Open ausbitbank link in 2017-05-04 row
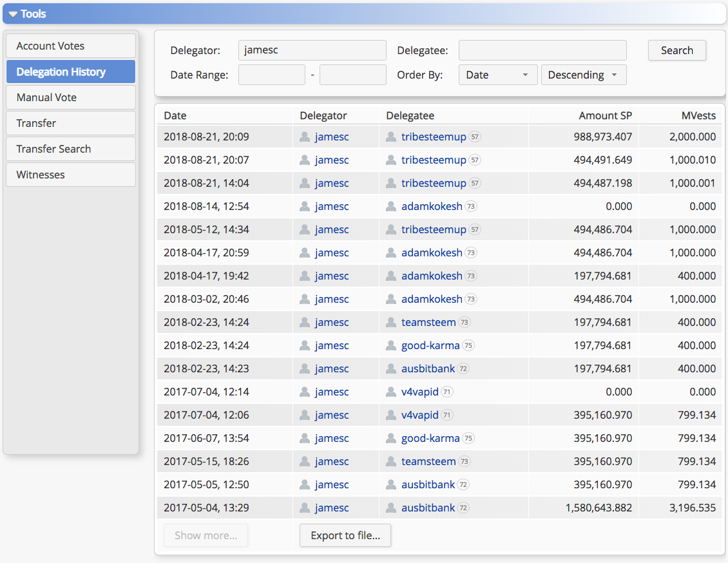728x563 pixels. pos(428,508)
